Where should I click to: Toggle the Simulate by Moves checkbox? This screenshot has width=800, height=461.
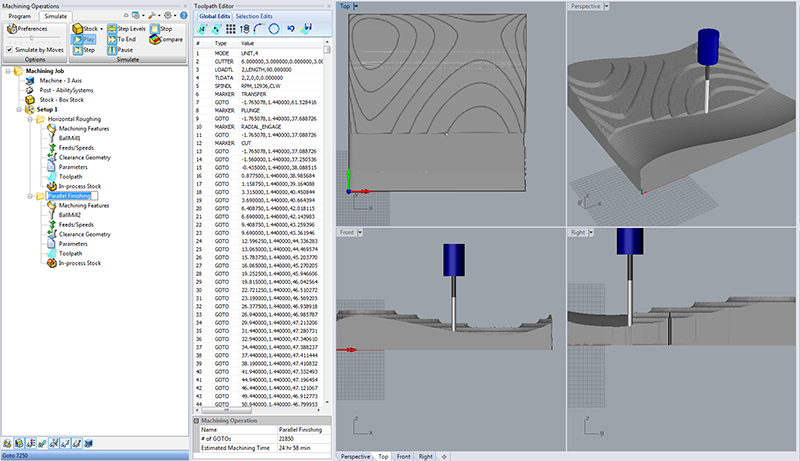point(9,49)
